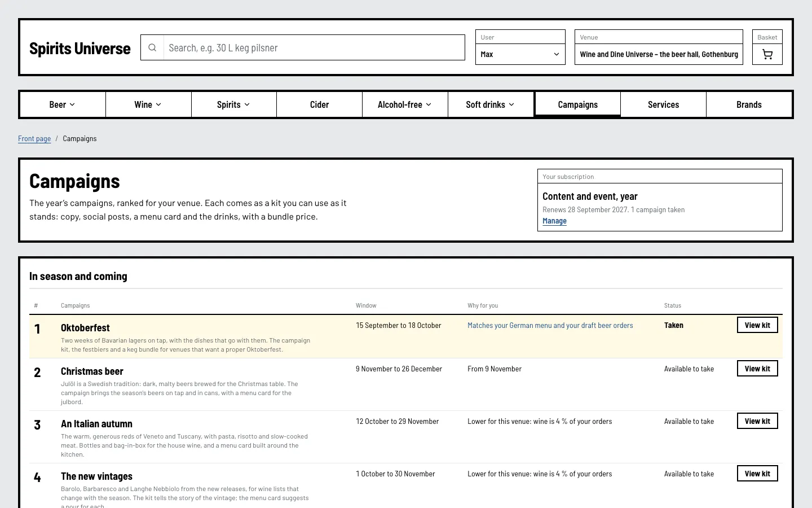View kit for Oktoberfest campaign
The height and width of the screenshot is (508, 812).
(x=757, y=325)
